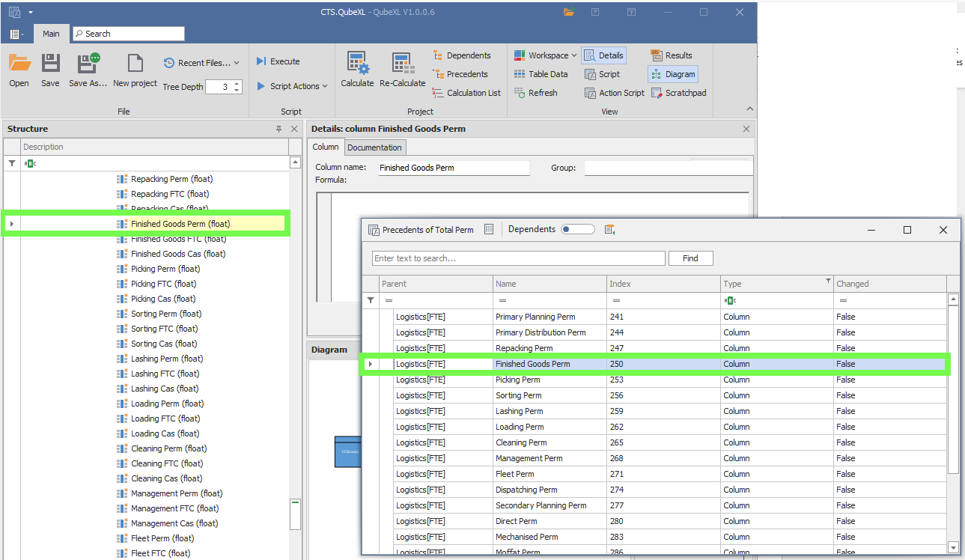
Task: Open the Workspace dropdown
Action: point(546,55)
